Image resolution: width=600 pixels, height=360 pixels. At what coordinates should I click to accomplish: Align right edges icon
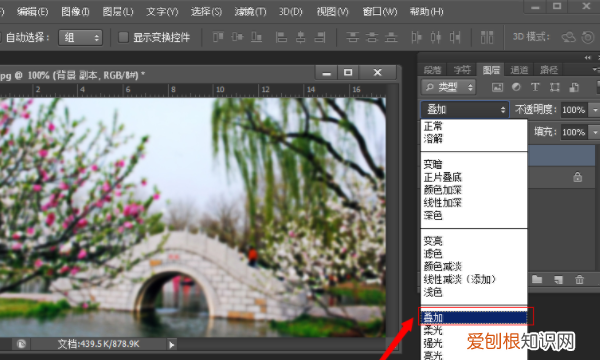coord(320,37)
